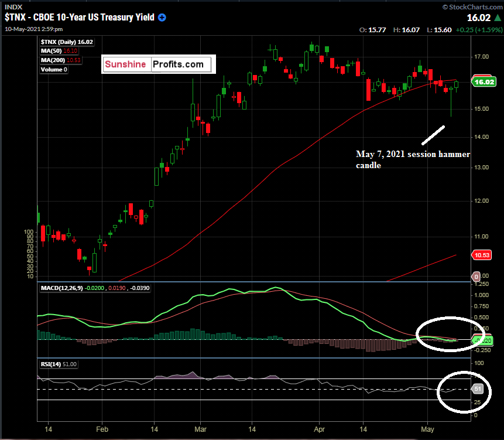Image resolution: width=504 pixels, height=440 pixels.
Task: Click the Mar label on the date axis
Action: click(200, 429)
